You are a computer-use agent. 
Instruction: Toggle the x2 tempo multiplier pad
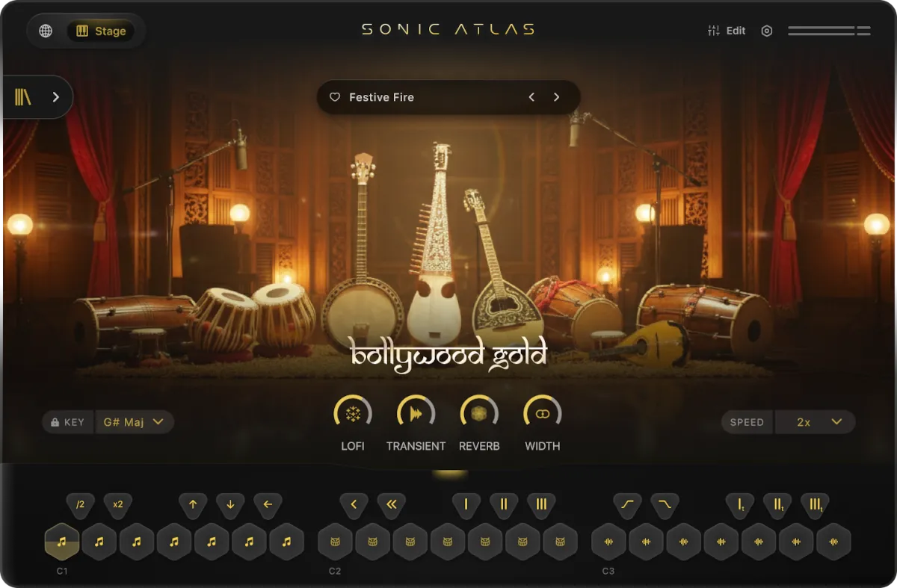[x=117, y=505]
